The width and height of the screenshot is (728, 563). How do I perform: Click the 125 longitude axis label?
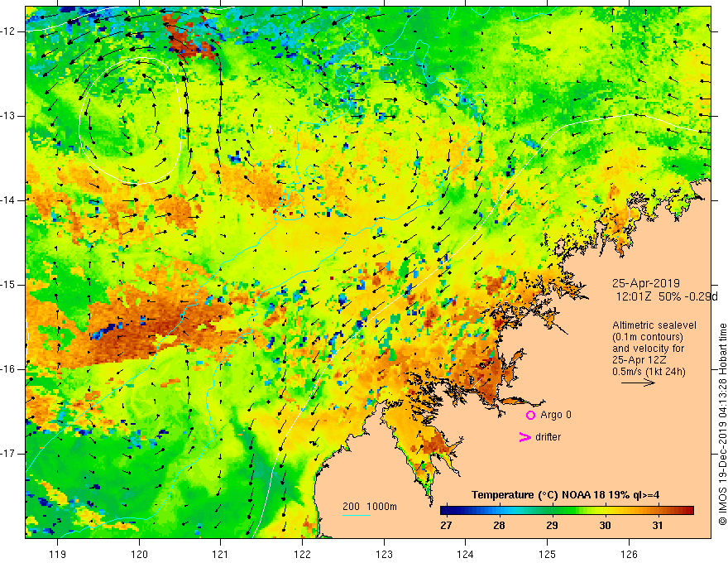[548, 554]
